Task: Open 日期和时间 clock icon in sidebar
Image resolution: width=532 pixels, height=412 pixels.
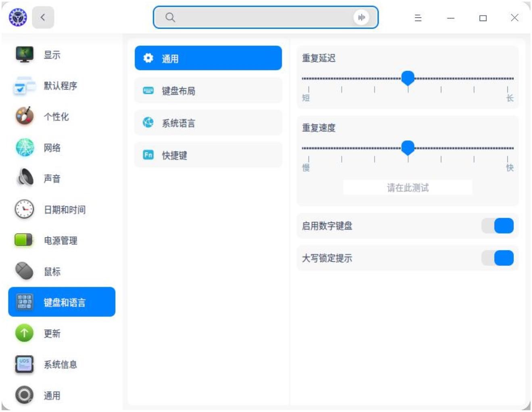Action: (x=25, y=209)
